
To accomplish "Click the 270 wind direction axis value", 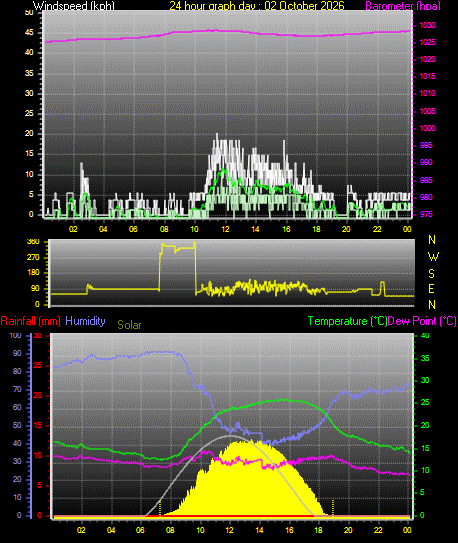I will pyautogui.click(x=33, y=258).
